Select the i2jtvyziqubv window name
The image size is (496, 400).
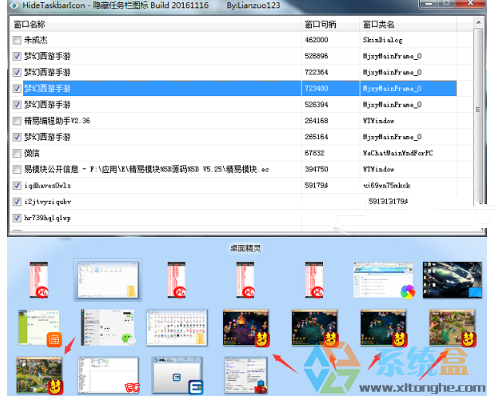(47, 202)
